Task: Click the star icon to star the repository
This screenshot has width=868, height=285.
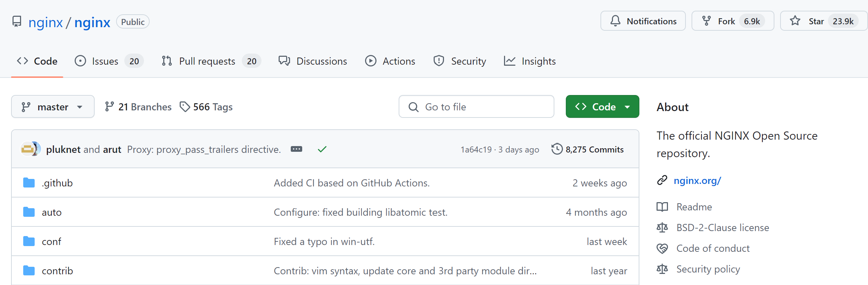Action: tap(795, 21)
